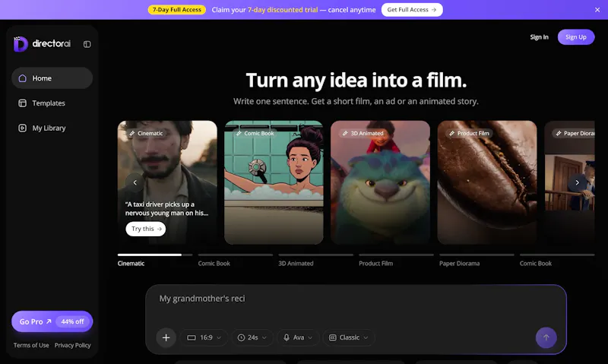This screenshot has height=364, width=608.
Task: Open the Paper Diorama card
Action: [x=569, y=182]
